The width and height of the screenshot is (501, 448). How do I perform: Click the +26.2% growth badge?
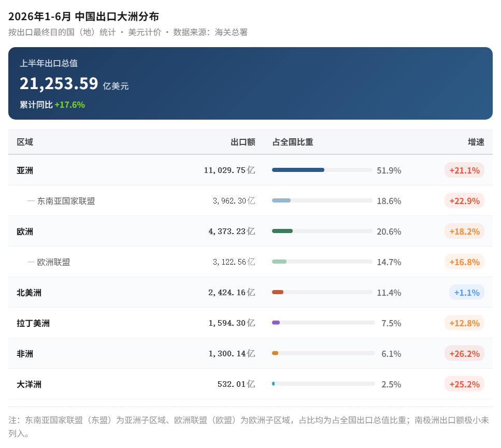[x=464, y=354]
